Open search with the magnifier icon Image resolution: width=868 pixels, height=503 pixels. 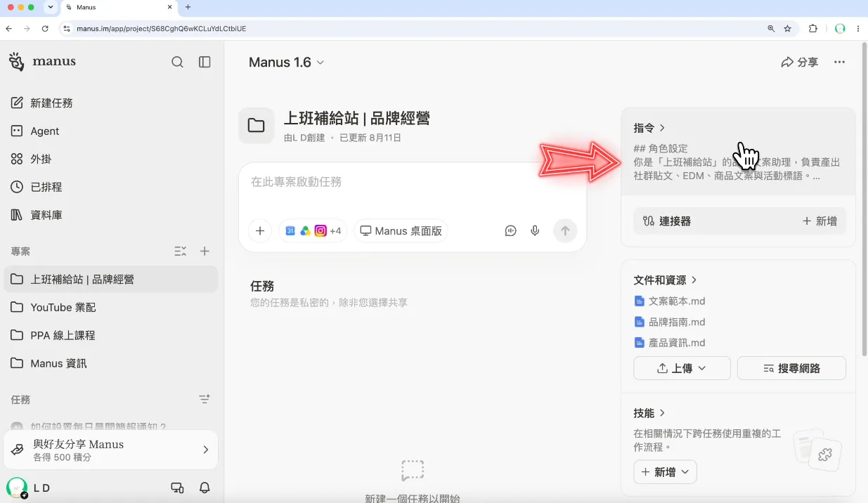coord(177,62)
